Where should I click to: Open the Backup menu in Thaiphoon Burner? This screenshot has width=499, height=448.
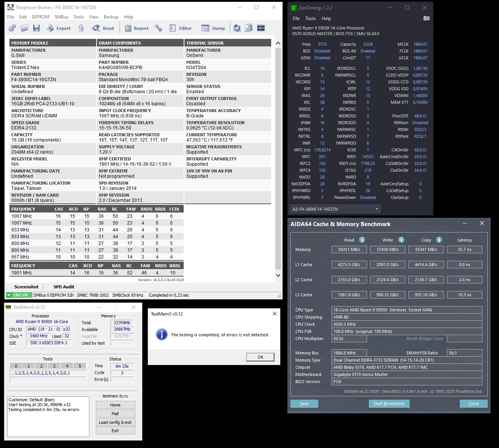[x=111, y=17]
